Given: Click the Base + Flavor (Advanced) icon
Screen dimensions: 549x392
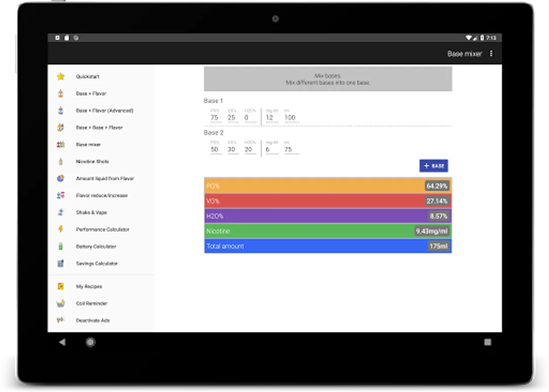Looking at the screenshot, I should [x=61, y=111].
